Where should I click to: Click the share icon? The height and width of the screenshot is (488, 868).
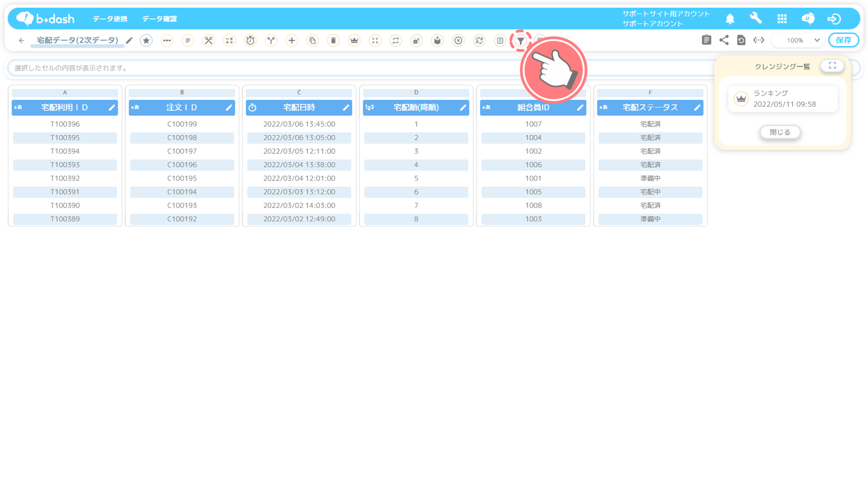[x=724, y=40]
